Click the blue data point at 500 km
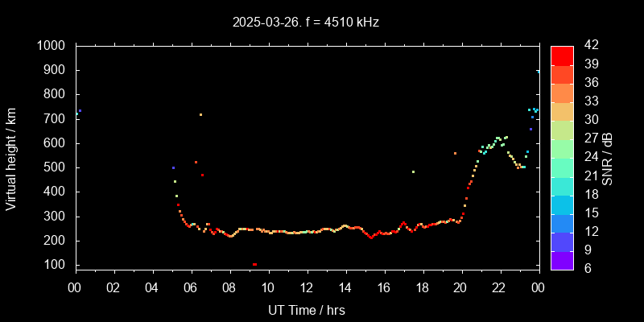The width and height of the screenshot is (644, 322). [x=173, y=168]
